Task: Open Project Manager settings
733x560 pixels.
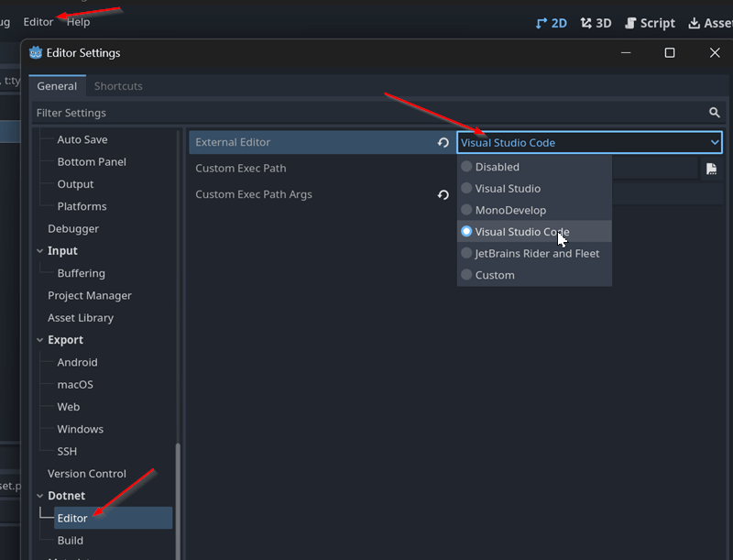Action: 90,295
